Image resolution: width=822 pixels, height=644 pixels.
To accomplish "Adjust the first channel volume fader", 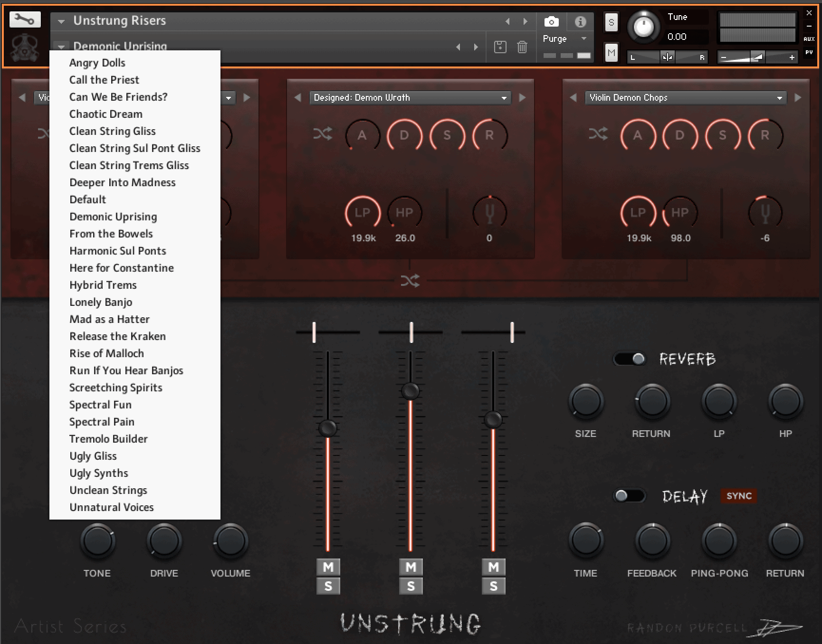I will click(328, 428).
